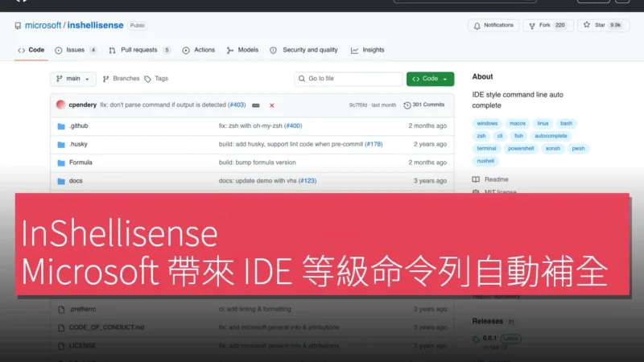The width and height of the screenshot is (644, 362).
Task: Select the bash topic tag
Action: (x=566, y=124)
